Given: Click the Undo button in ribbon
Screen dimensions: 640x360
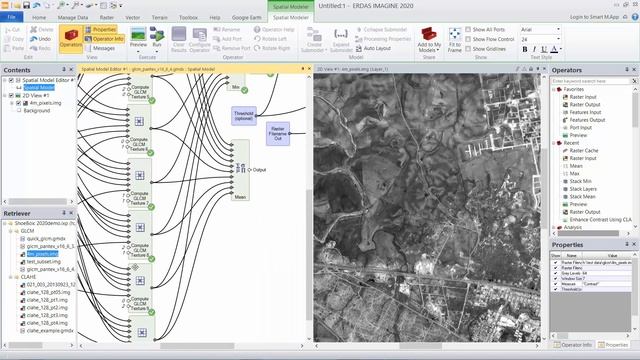Looking at the screenshot, I should coord(40,39).
